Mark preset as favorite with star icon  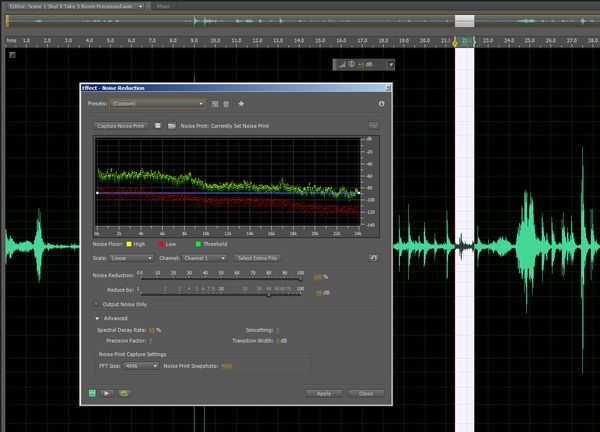point(241,103)
